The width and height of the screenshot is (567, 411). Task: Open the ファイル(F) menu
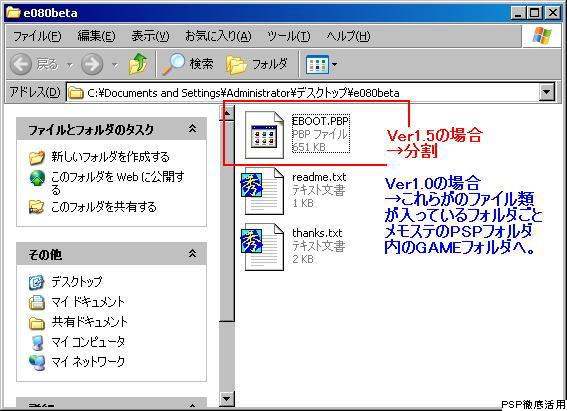tap(37, 36)
